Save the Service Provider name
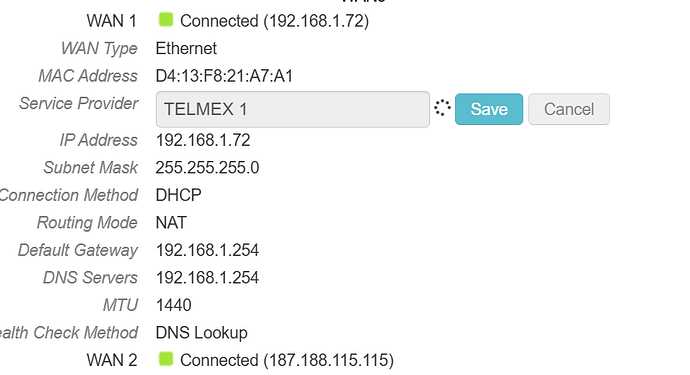The image size is (690, 375). pyautogui.click(x=489, y=109)
